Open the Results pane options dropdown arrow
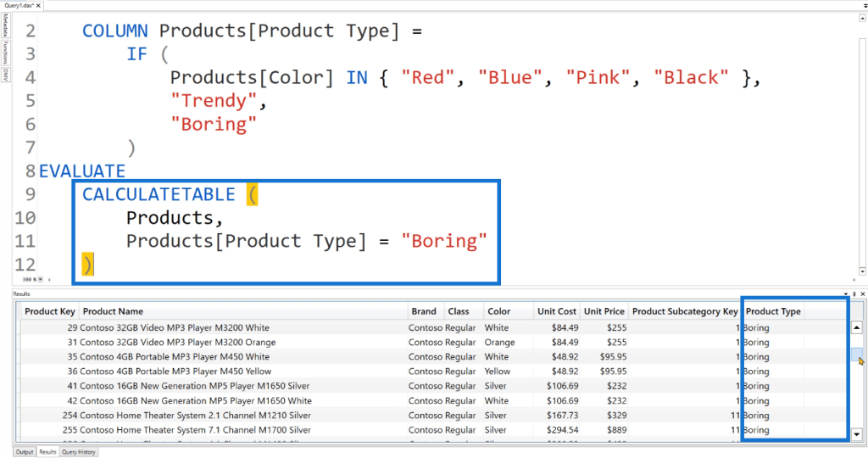868x458 pixels. point(846,294)
